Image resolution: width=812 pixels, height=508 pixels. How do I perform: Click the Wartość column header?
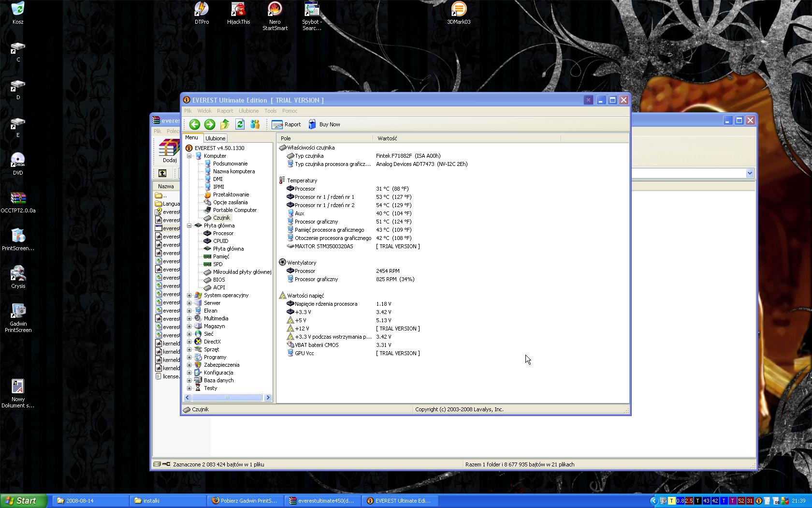click(x=466, y=138)
